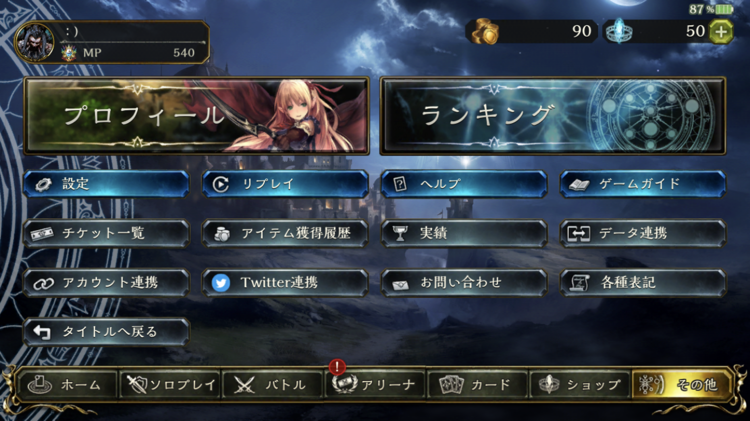Open the プロフィール profile banner
This screenshot has width=750, height=421.
pos(197,116)
